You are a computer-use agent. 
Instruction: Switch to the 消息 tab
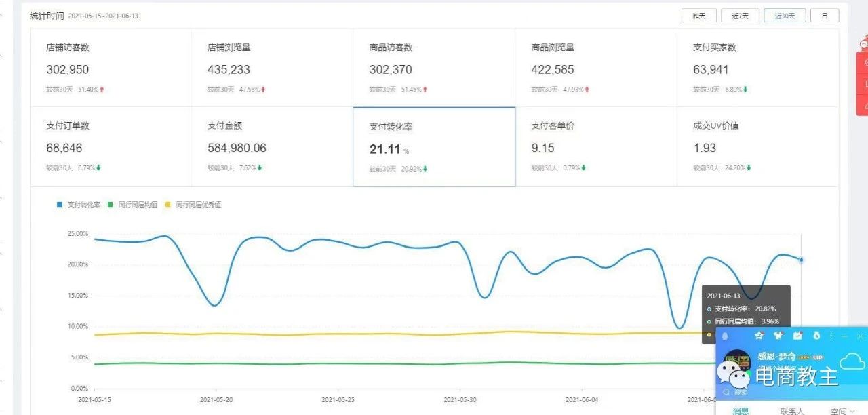coord(741,410)
